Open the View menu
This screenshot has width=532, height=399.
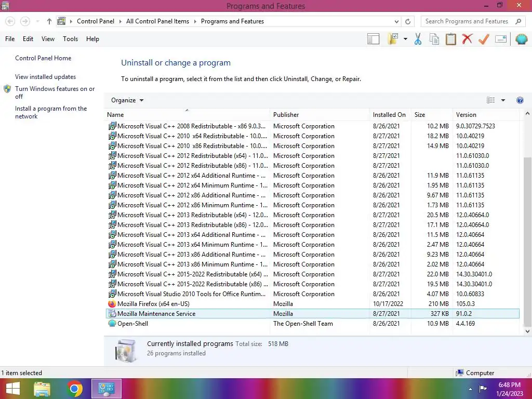click(x=48, y=39)
